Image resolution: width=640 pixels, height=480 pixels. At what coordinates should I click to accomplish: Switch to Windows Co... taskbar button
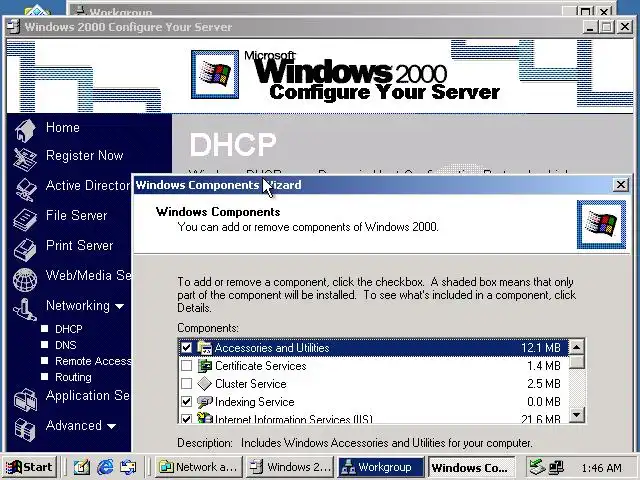(471, 467)
